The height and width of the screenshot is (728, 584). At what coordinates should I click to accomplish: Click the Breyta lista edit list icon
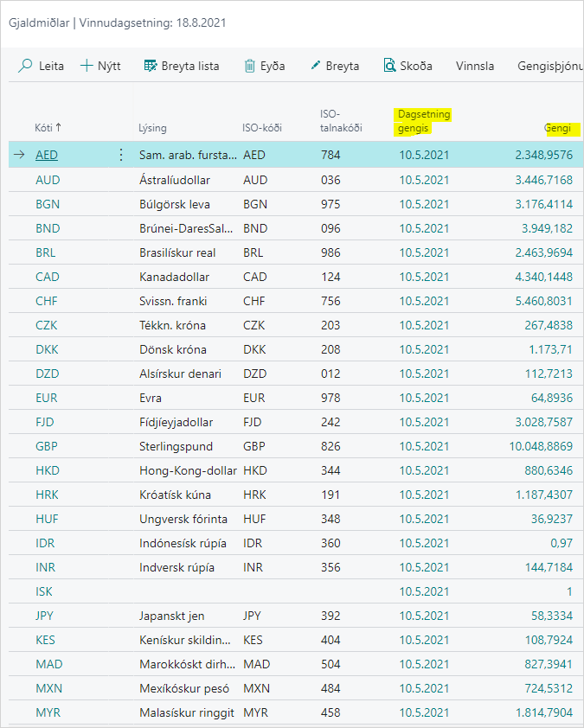click(x=150, y=66)
